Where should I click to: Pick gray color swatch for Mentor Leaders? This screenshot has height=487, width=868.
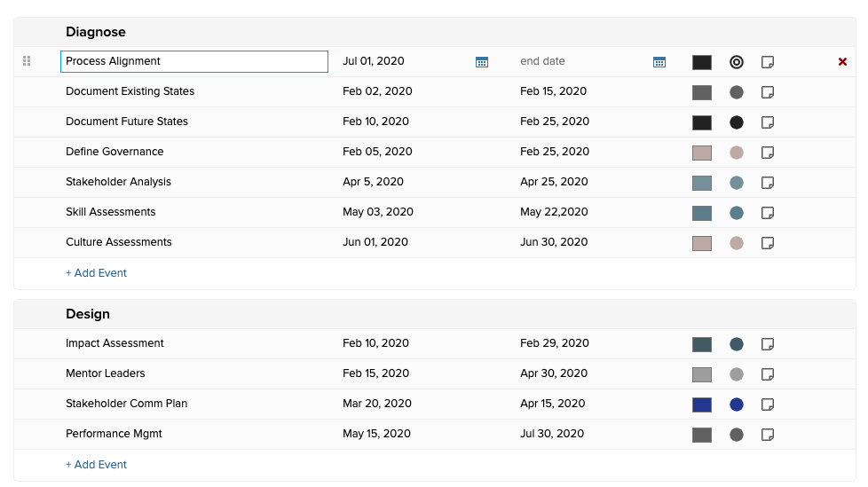pyautogui.click(x=702, y=374)
